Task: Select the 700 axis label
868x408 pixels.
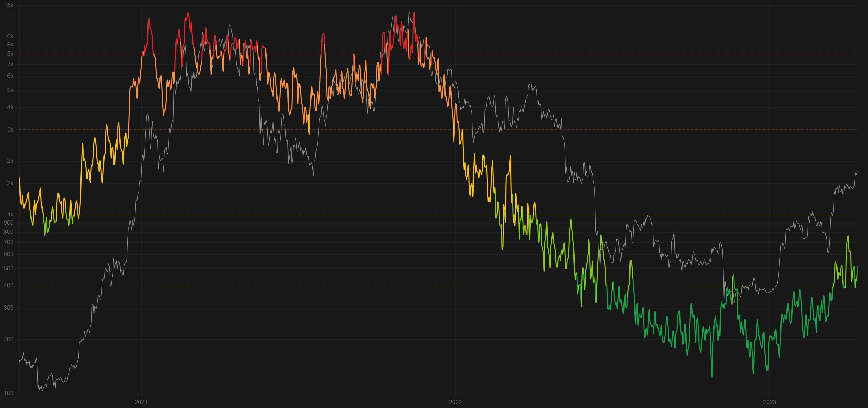Action: click(9, 242)
